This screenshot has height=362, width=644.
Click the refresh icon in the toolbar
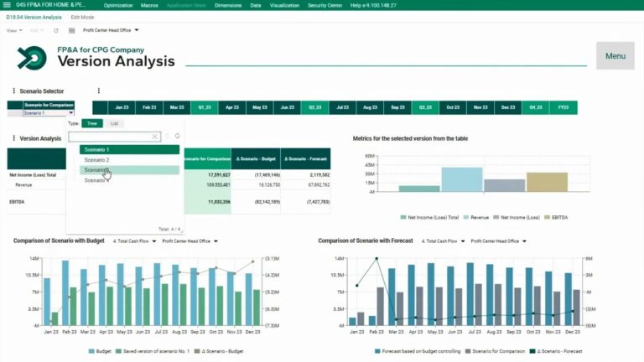pos(55,30)
